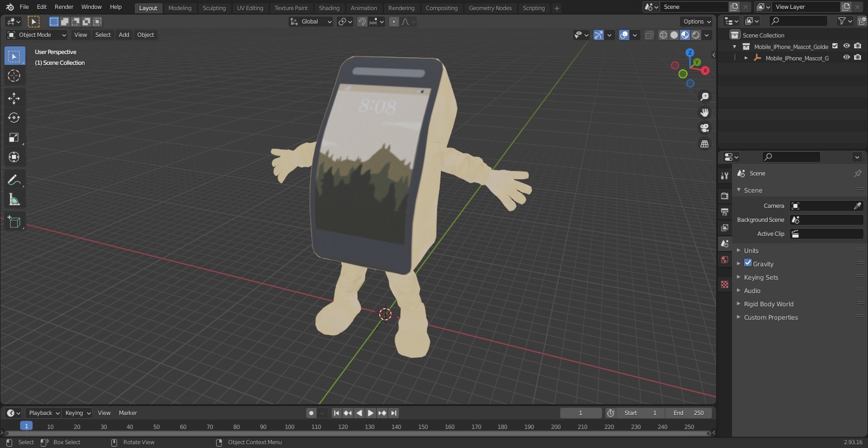This screenshot has width=868, height=448.
Task: Open the Render menu
Action: point(64,7)
